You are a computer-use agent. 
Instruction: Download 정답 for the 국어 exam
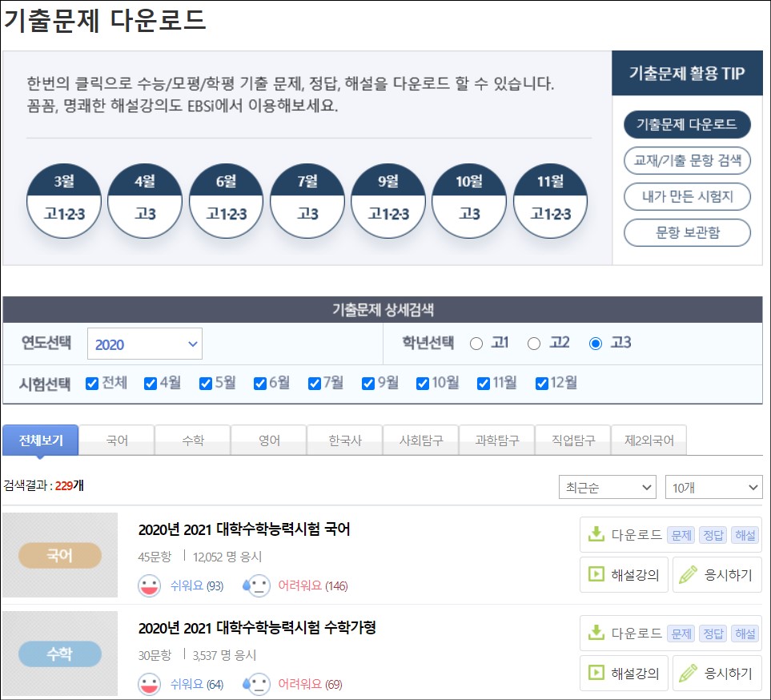click(713, 535)
